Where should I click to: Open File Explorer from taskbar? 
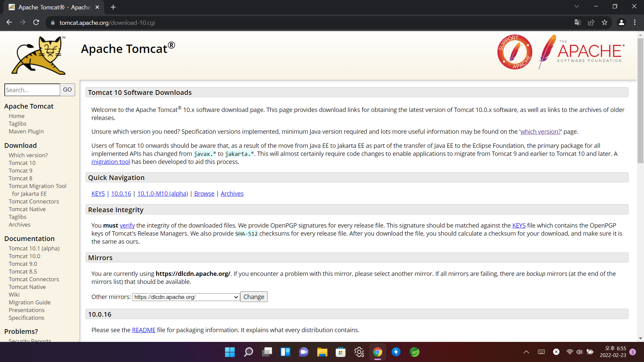(322, 352)
